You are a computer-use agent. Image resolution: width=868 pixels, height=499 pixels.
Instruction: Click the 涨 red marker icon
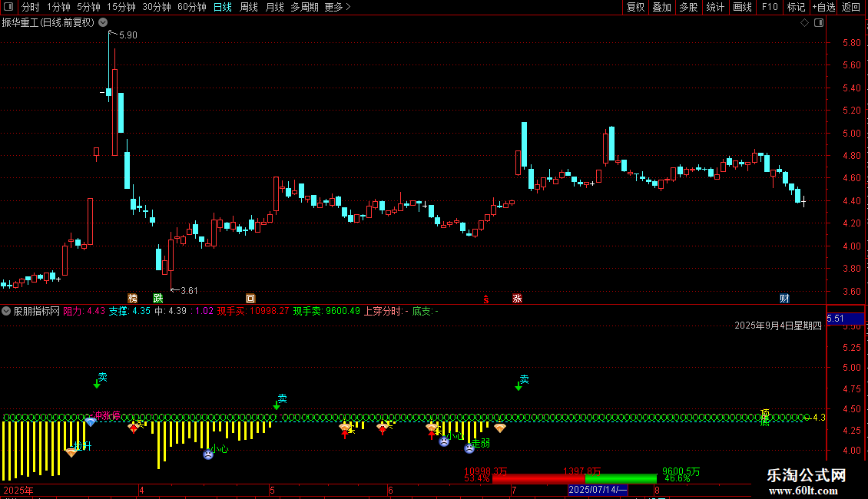pyautogui.click(x=517, y=298)
